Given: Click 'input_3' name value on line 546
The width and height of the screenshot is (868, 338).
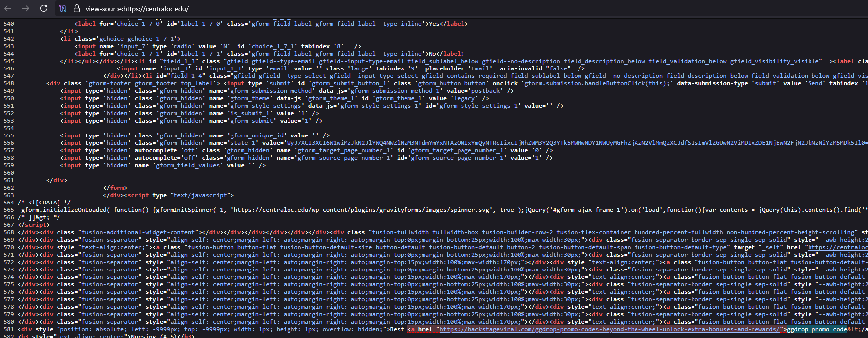Looking at the screenshot, I should click(x=175, y=68).
